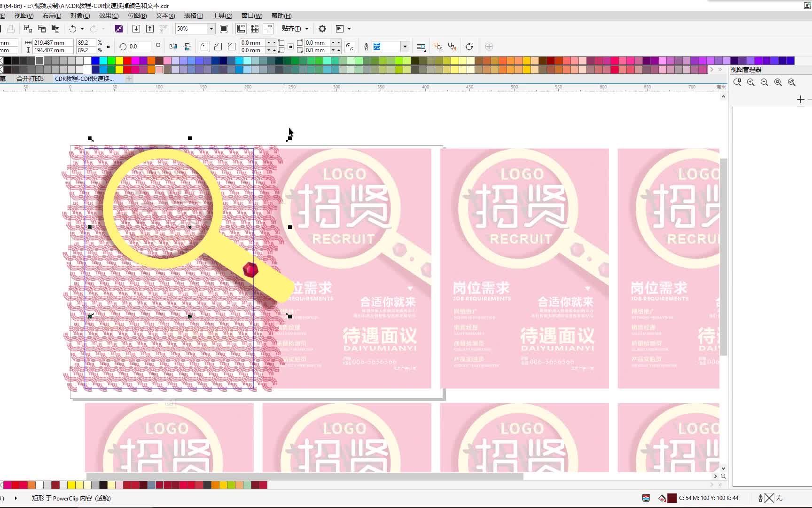Open the 工具(O) menu

click(222, 16)
